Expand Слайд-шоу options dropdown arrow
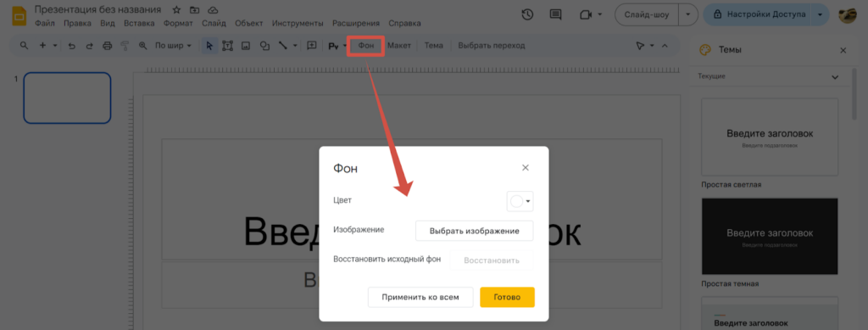Screen dimensions: 868x330 688,14
